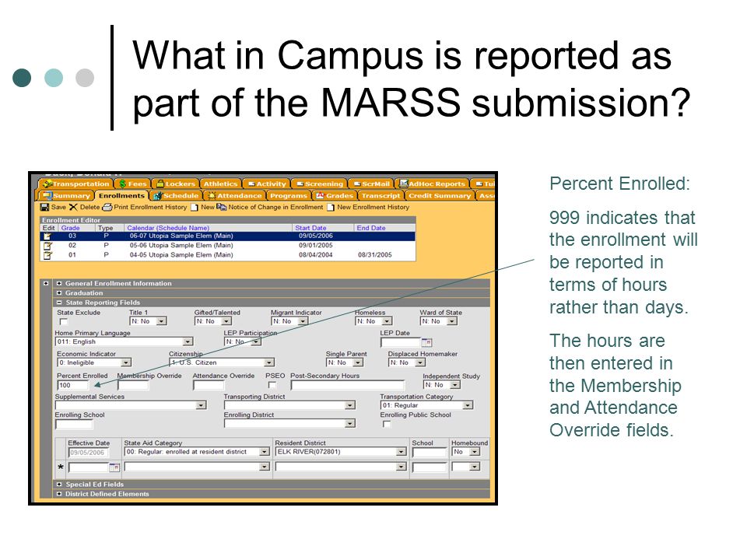Open the Transportation tab
Image resolution: width=747 pixels, height=560 pixels.
[76, 184]
